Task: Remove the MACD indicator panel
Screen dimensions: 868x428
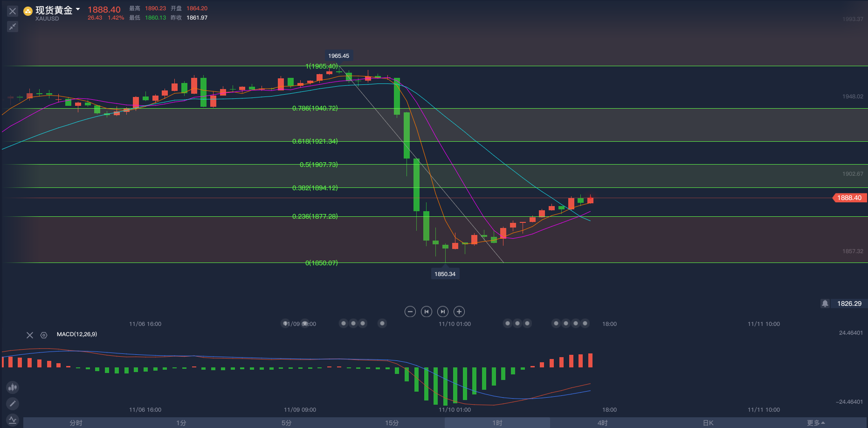Action: (x=30, y=335)
